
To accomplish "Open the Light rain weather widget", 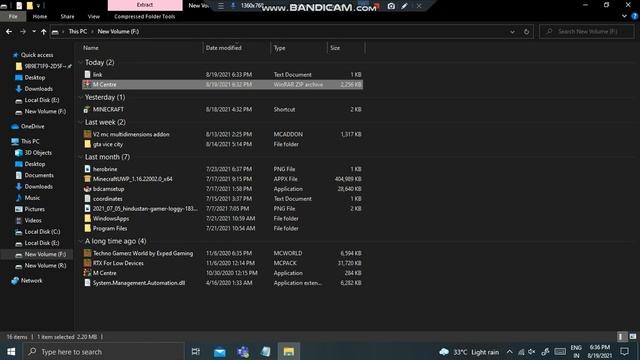I will point(469,352).
